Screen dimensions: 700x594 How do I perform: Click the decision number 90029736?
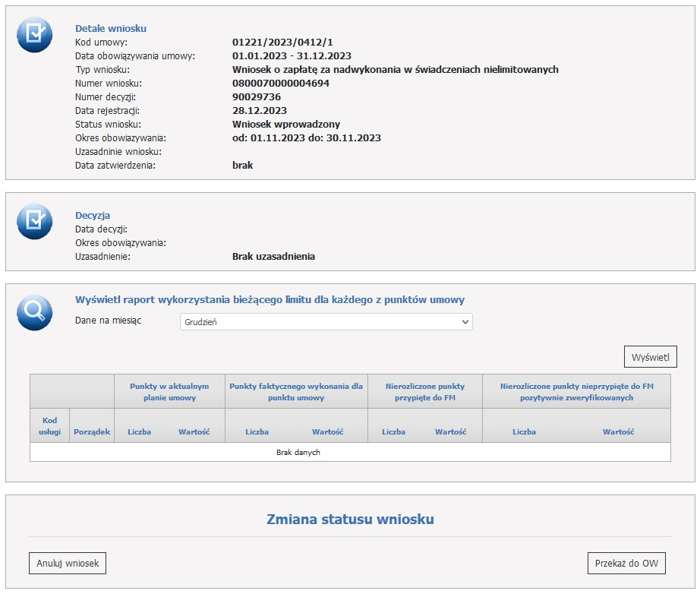click(x=257, y=97)
